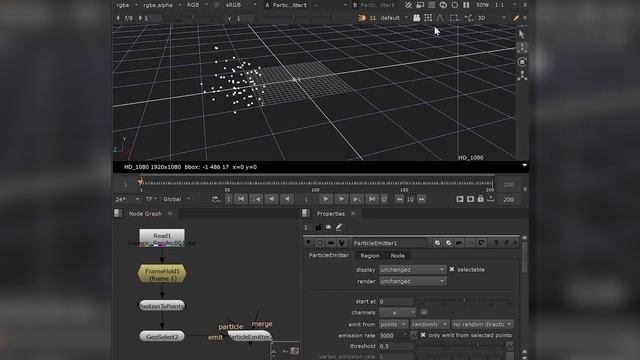Select the arrow select tool in viewer sidebar
640x360 pixels.
522,35
